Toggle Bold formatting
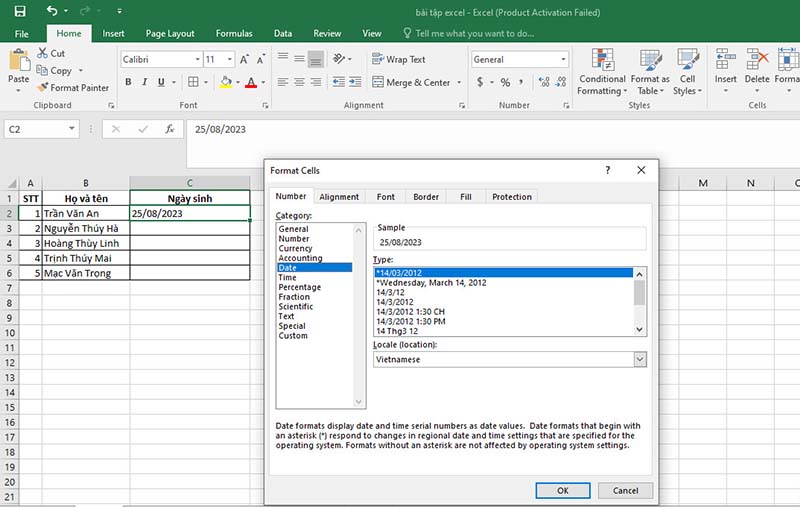Viewport: 800px width, 507px height. 128,82
